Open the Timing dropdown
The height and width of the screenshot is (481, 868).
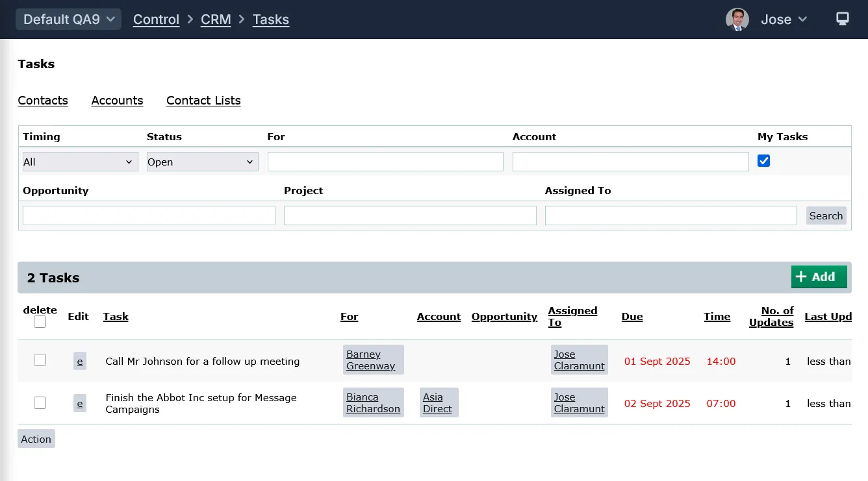[x=80, y=162]
